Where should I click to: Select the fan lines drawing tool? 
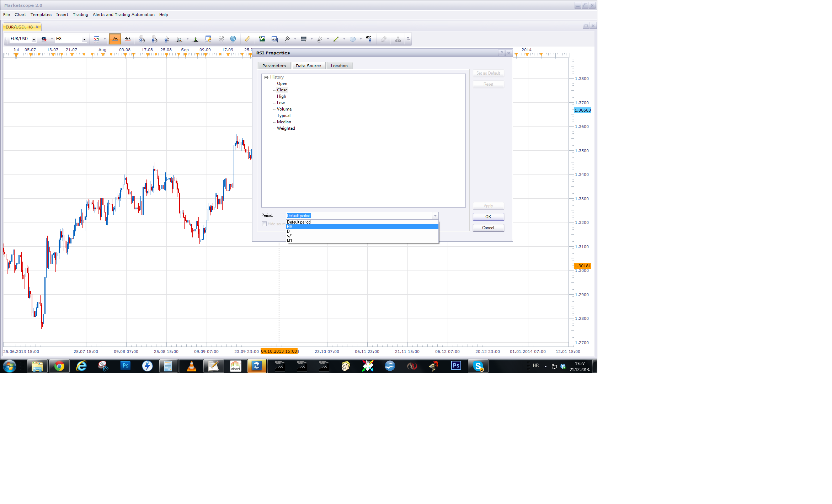point(320,39)
